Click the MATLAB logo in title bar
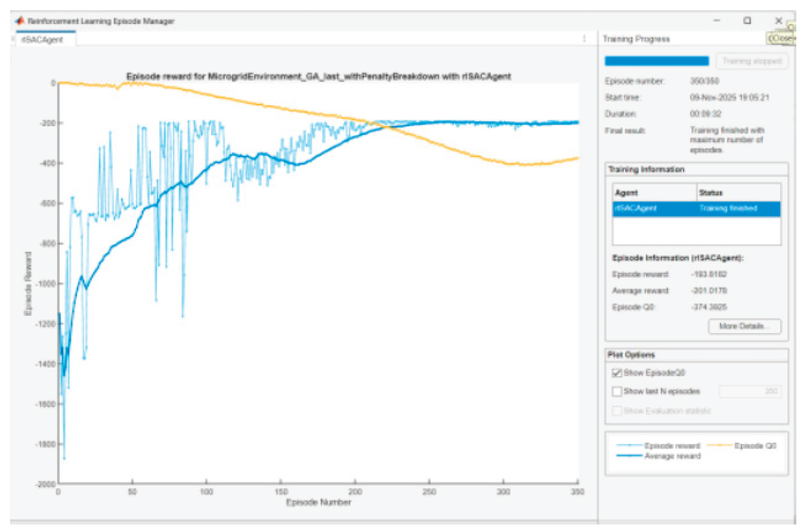Screen dimensions: 806x532 (19, 21)
